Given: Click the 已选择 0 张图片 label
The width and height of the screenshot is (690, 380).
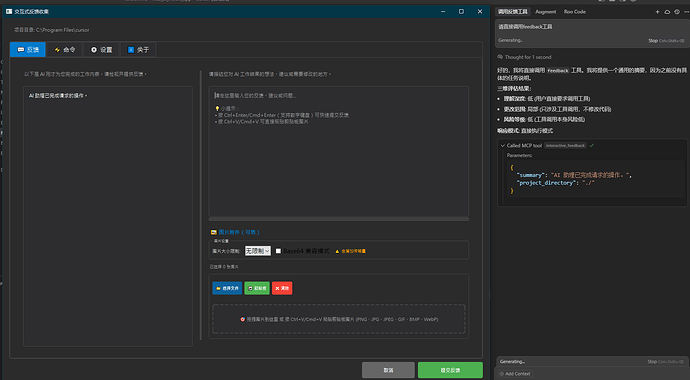Looking at the screenshot, I should click(x=224, y=267).
